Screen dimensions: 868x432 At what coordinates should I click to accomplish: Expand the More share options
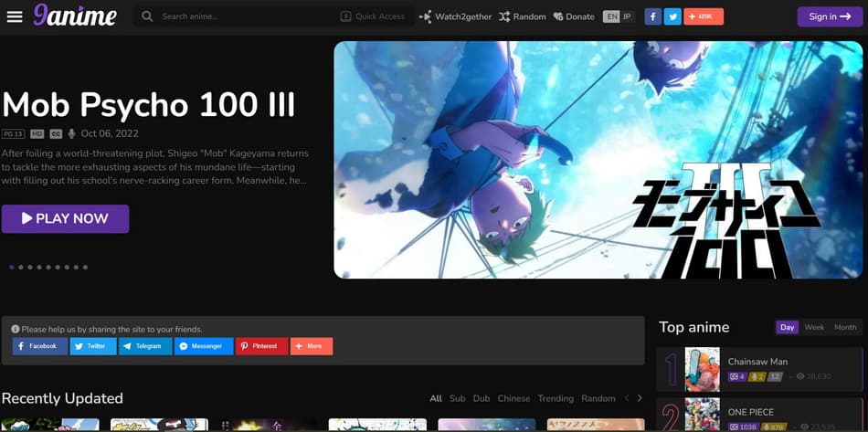pos(312,346)
